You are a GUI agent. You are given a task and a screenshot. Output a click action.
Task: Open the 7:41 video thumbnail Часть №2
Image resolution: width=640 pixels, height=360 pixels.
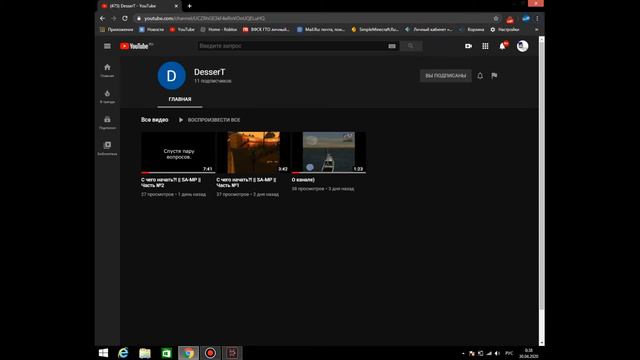pyautogui.click(x=178, y=152)
